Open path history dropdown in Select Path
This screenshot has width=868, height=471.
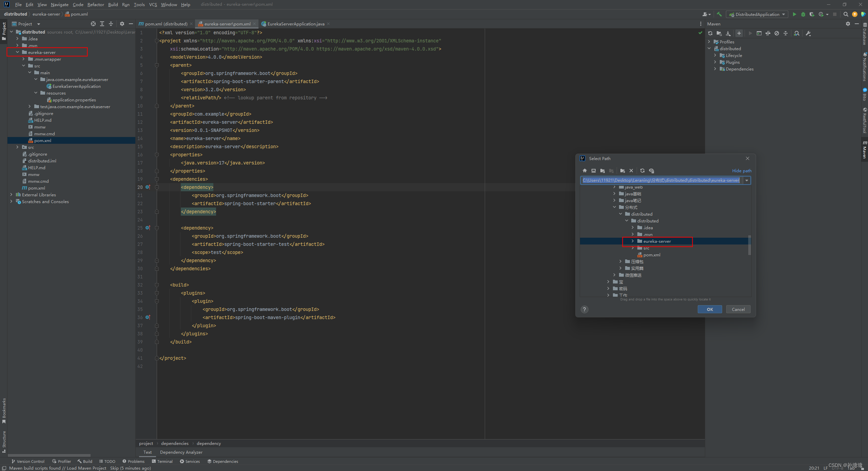click(747, 180)
